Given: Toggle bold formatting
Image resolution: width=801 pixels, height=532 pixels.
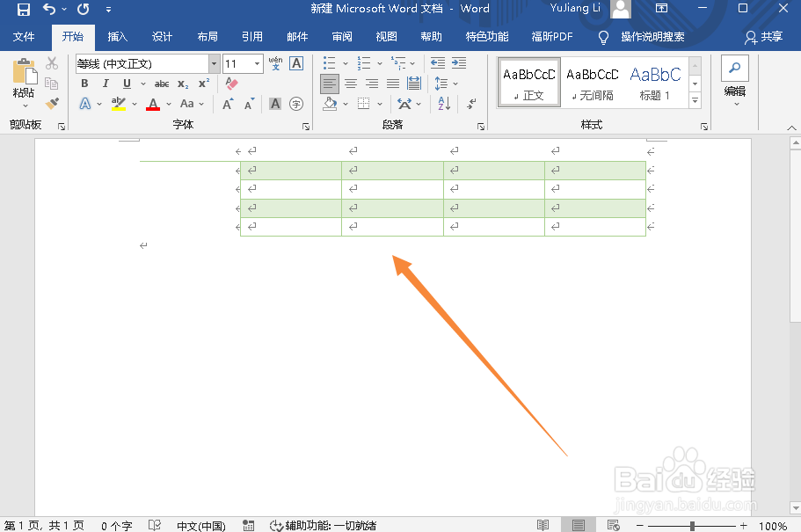Looking at the screenshot, I should point(84,84).
